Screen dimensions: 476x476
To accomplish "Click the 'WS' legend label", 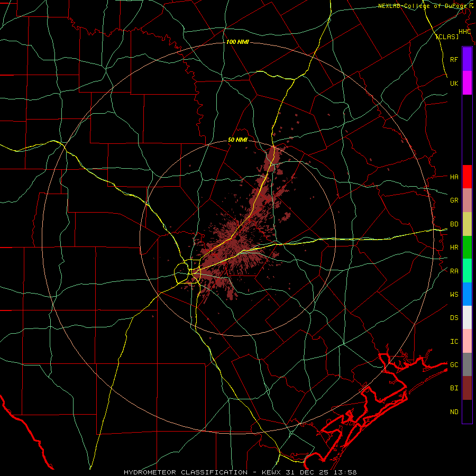I will [x=454, y=295].
